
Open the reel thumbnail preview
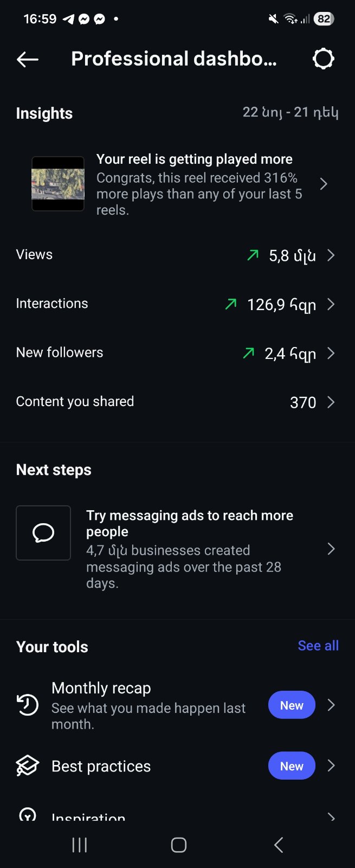tap(58, 184)
